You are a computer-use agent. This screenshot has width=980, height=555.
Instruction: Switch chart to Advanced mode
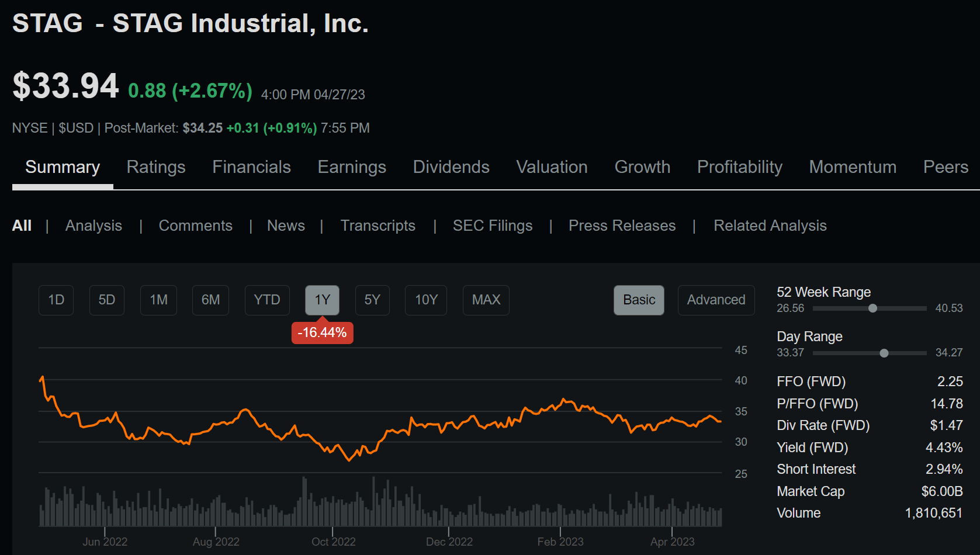(716, 300)
